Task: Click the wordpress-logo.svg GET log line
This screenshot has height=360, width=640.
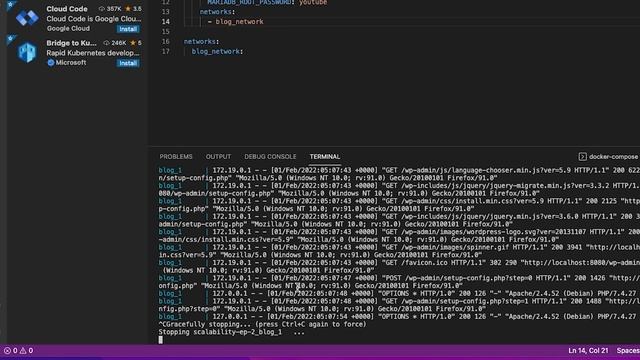Action: (399, 232)
